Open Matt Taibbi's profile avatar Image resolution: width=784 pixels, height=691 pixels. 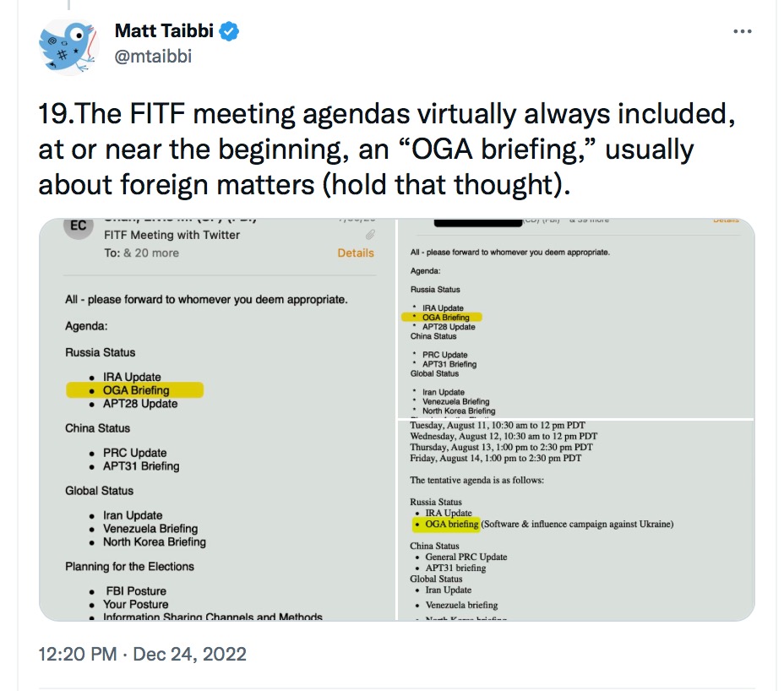(x=68, y=46)
